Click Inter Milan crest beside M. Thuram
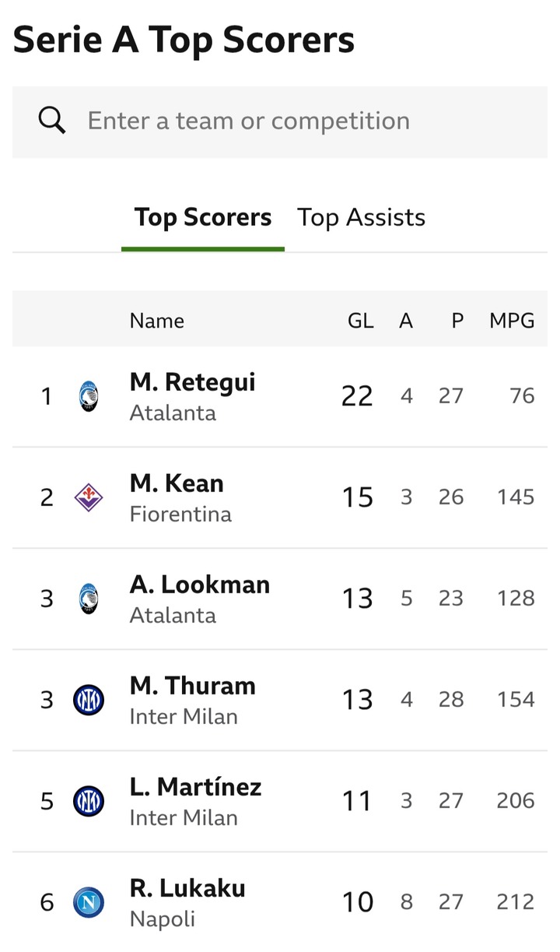Image resolution: width=560 pixels, height=952 pixels. point(89,700)
